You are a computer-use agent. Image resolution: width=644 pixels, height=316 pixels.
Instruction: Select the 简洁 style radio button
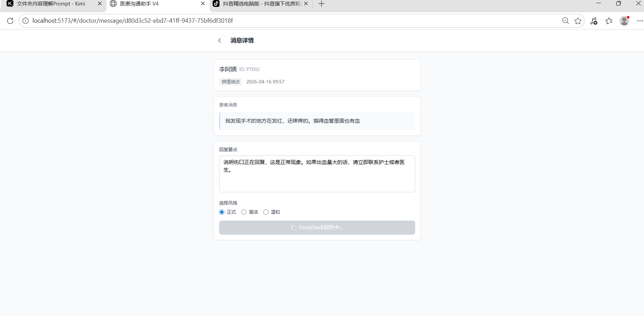(244, 212)
